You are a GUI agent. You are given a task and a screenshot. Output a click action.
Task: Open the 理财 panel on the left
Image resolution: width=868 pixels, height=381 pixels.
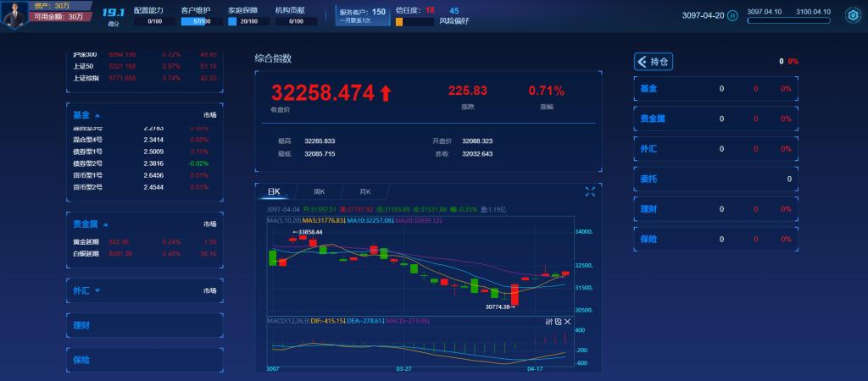81,324
